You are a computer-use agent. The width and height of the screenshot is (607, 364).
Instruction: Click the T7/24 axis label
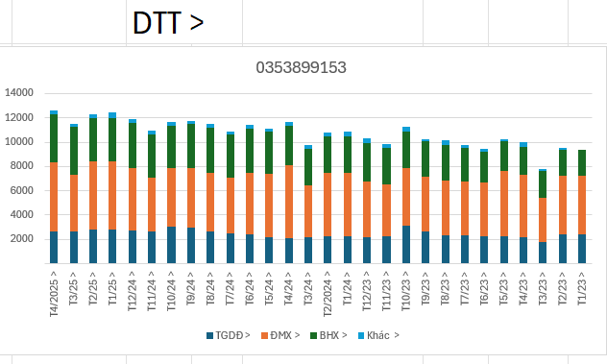click(x=230, y=288)
